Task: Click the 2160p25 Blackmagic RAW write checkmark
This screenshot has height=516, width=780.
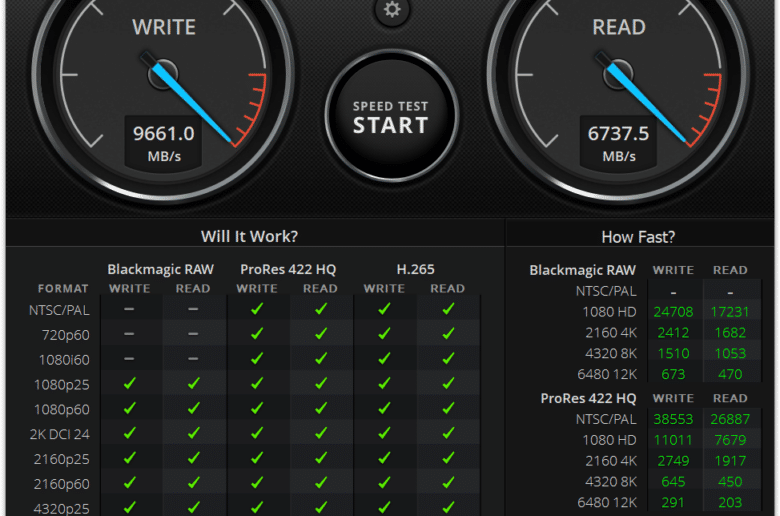Action: (x=129, y=457)
